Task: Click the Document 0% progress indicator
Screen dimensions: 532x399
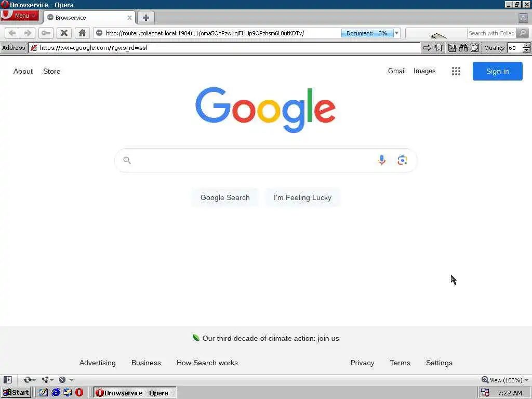Action: (x=367, y=33)
